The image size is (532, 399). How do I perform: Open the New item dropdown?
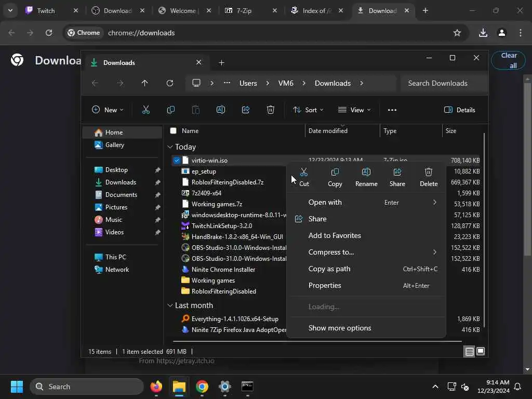coord(108,110)
